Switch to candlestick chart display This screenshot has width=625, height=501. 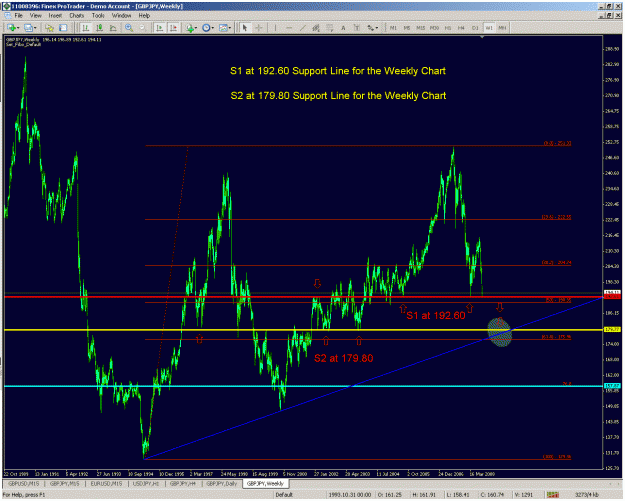coord(99,28)
